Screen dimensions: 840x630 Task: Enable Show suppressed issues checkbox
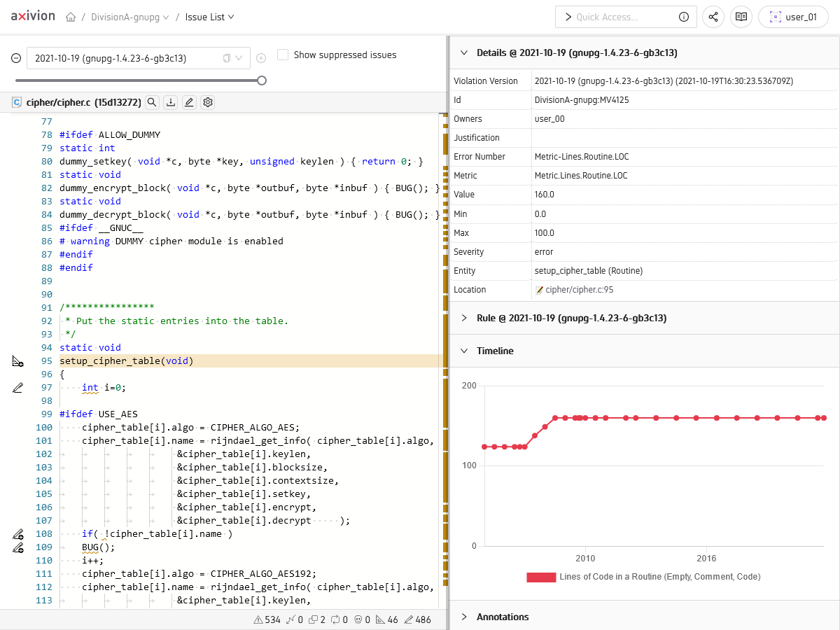tap(283, 55)
